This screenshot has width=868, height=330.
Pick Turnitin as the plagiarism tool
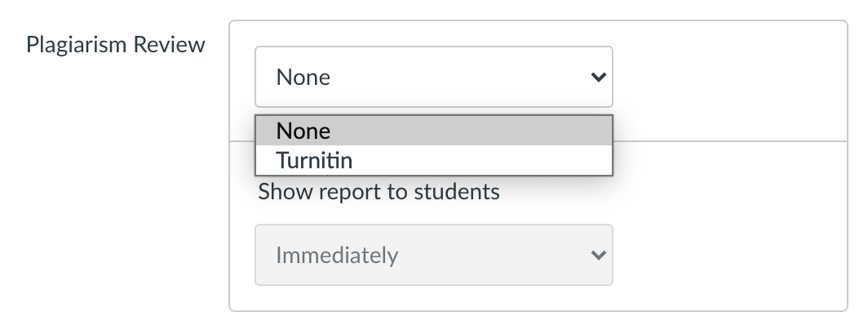434,160
